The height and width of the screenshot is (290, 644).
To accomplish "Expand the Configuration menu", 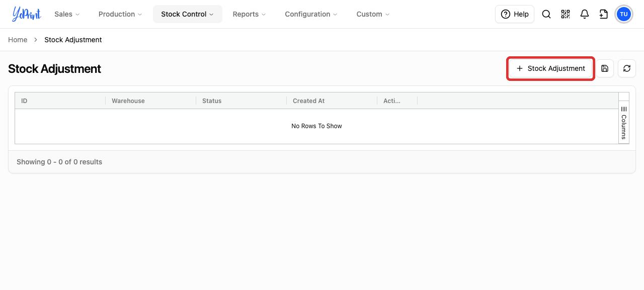I will [311, 14].
